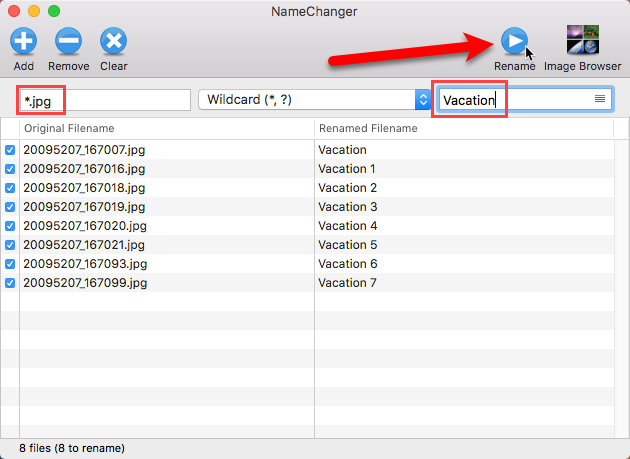Click into the *.jpg search pattern field
630x459 pixels.
(x=106, y=100)
